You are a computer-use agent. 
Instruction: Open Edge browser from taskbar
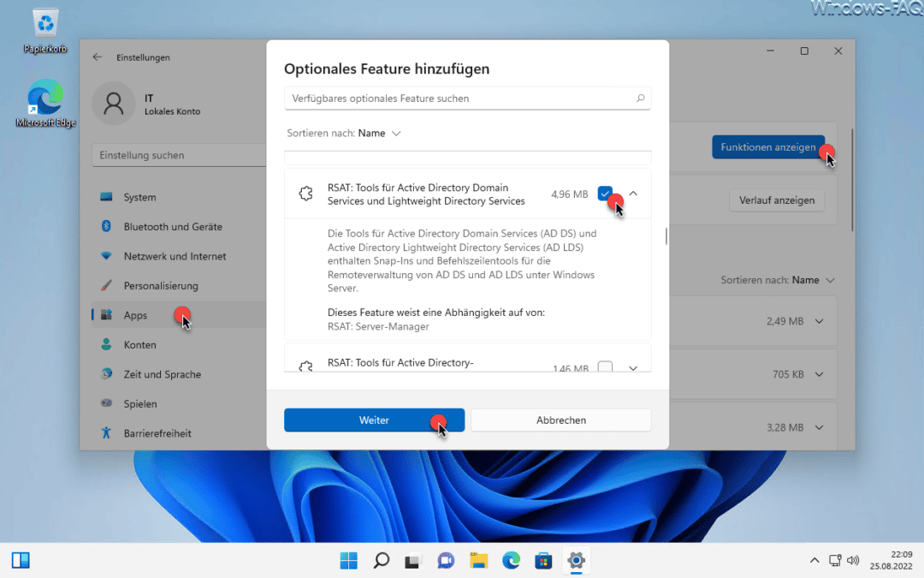(511, 560)
